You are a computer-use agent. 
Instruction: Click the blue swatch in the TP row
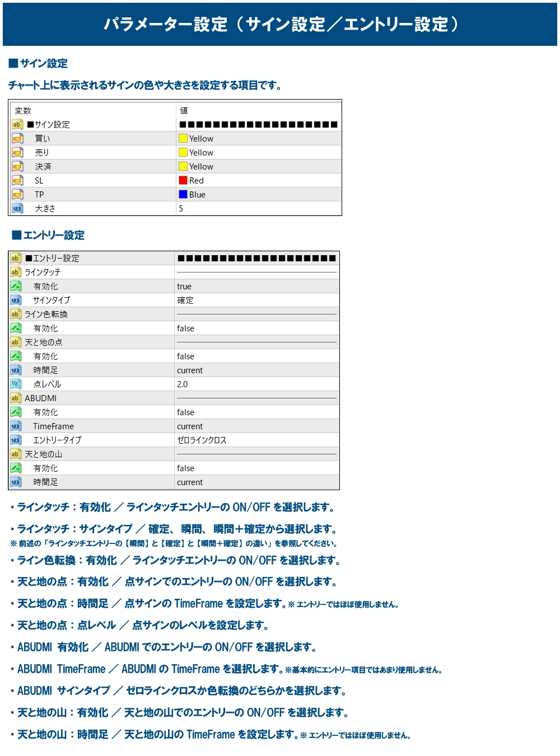click(x=183, y=194)
